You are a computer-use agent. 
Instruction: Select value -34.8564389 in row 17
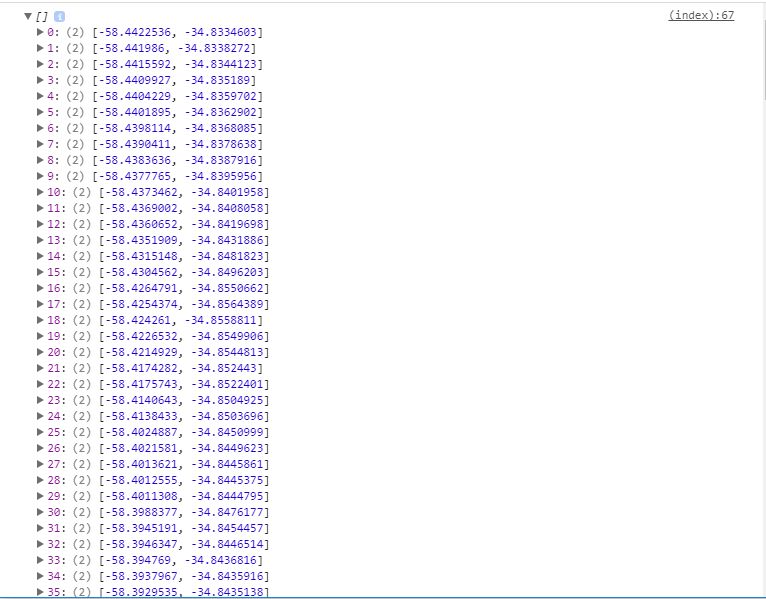(227, 304)
